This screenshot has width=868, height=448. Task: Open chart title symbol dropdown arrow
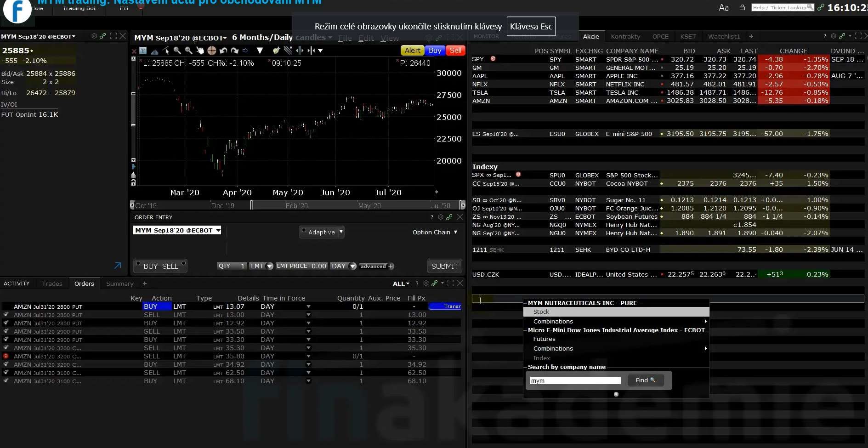pyautogui.click(x=225, y=38)
